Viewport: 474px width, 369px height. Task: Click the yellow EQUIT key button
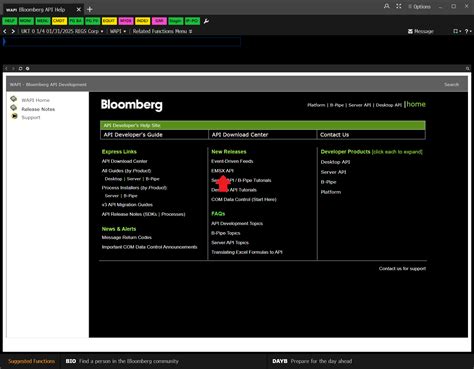(x=109, y=21)
